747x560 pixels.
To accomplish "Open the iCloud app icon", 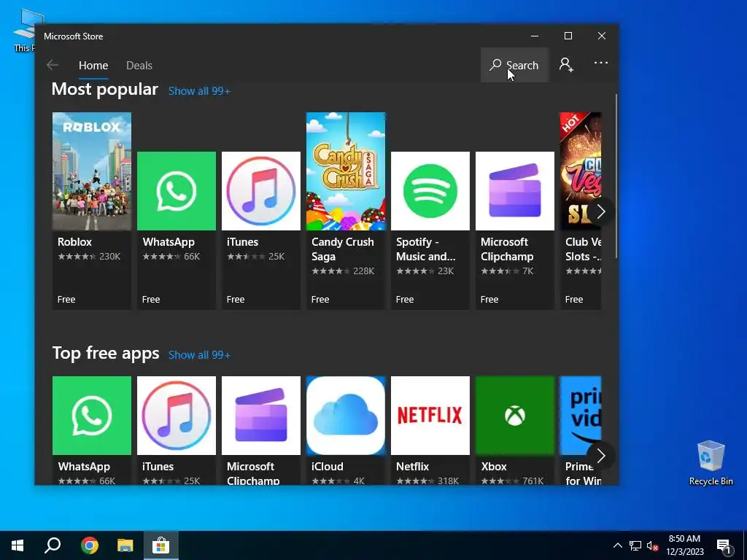I will pyautogui.click(x=345, y=416).
